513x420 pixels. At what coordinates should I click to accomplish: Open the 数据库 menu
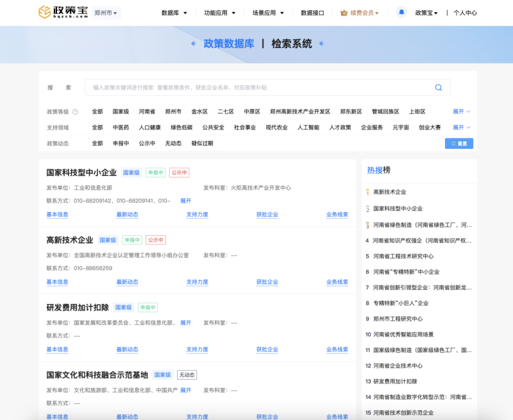tap(174, 13)
